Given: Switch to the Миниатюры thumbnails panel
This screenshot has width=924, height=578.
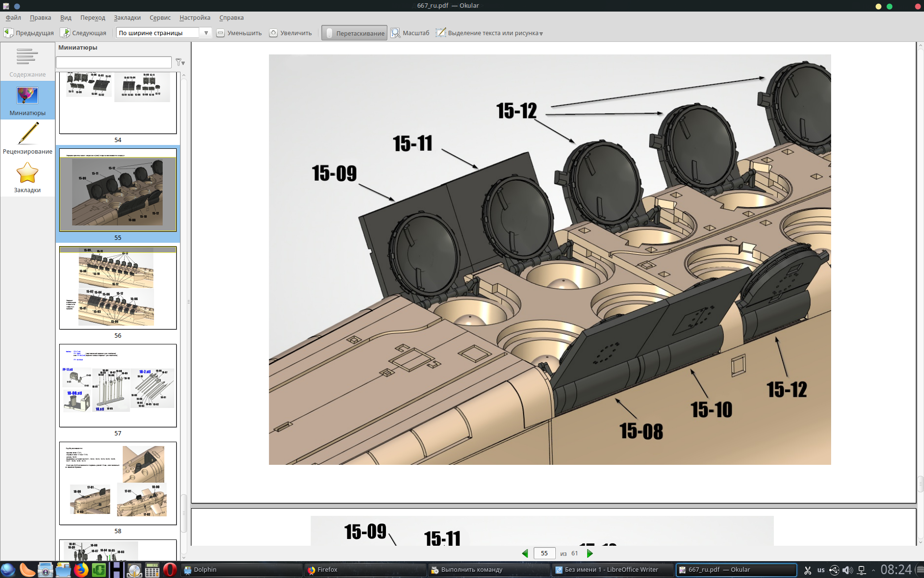Looking at the screenshot, I should click(x=27, y=100).
